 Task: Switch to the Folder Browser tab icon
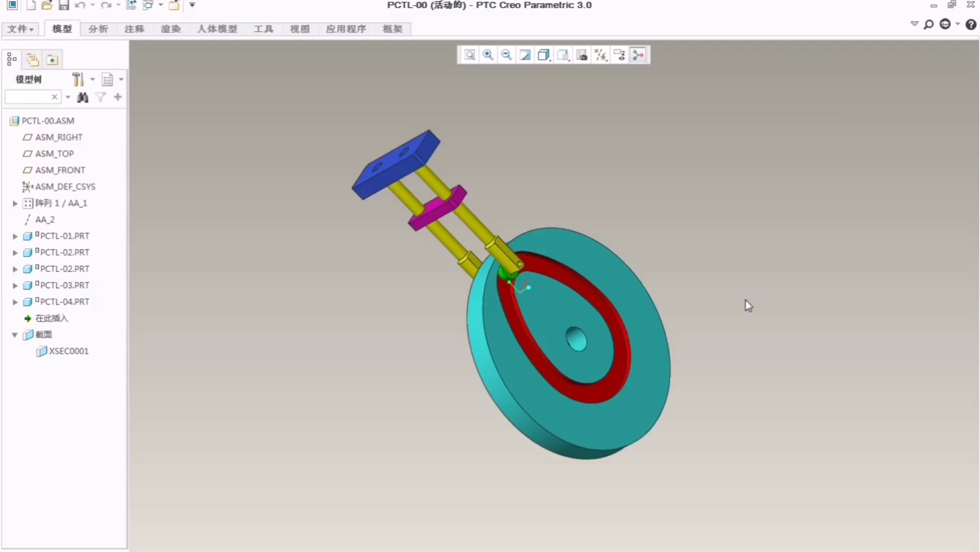(32, 60)
